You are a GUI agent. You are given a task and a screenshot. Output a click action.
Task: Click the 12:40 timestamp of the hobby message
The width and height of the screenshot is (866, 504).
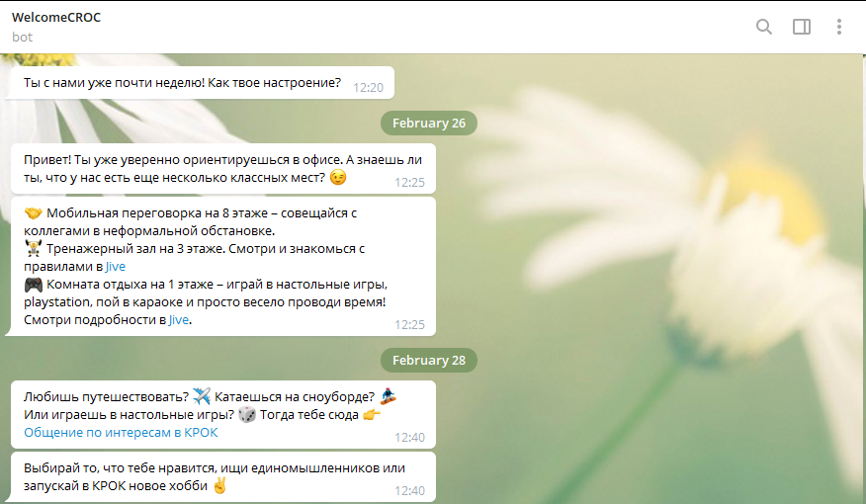coord(409,491)
